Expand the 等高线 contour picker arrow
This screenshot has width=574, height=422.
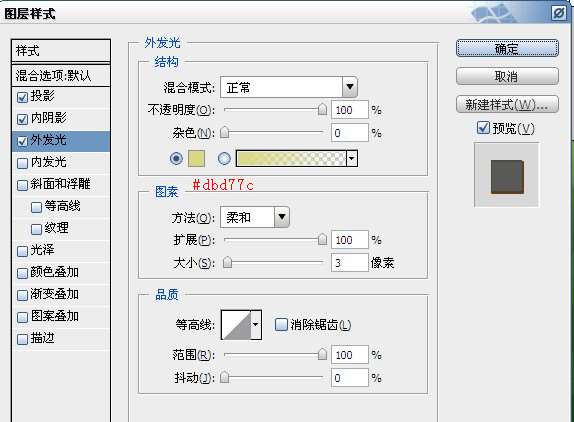coord(256,325)
